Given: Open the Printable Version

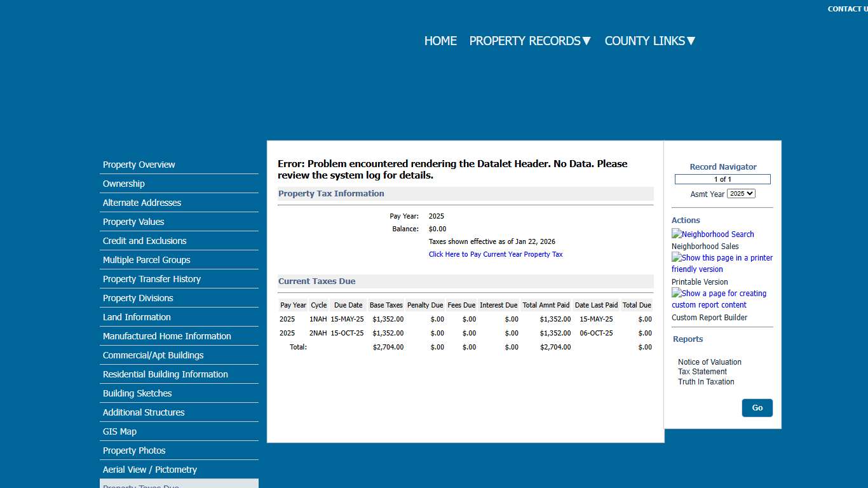Looking at the screenshot, I should click(x=700, y=281).
